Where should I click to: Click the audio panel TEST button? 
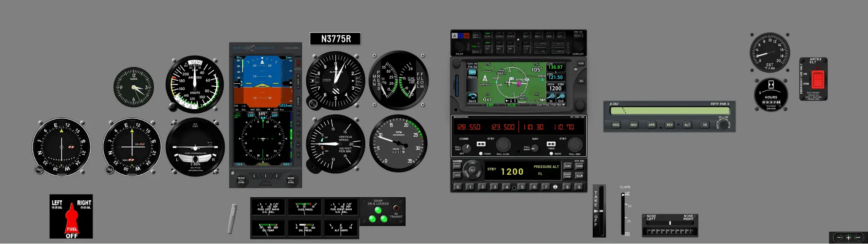coord(578,36)
